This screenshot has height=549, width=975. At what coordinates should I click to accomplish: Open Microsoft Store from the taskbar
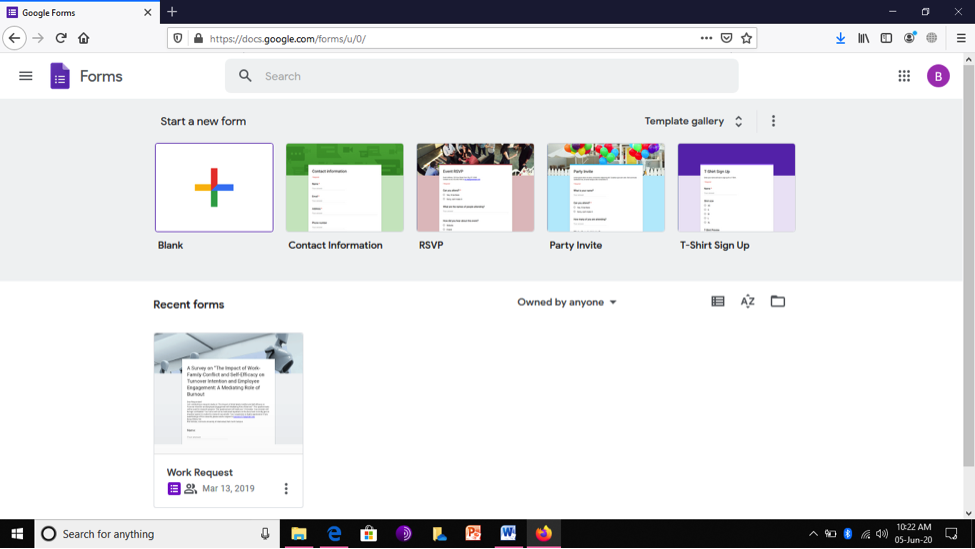coord(369,534)
